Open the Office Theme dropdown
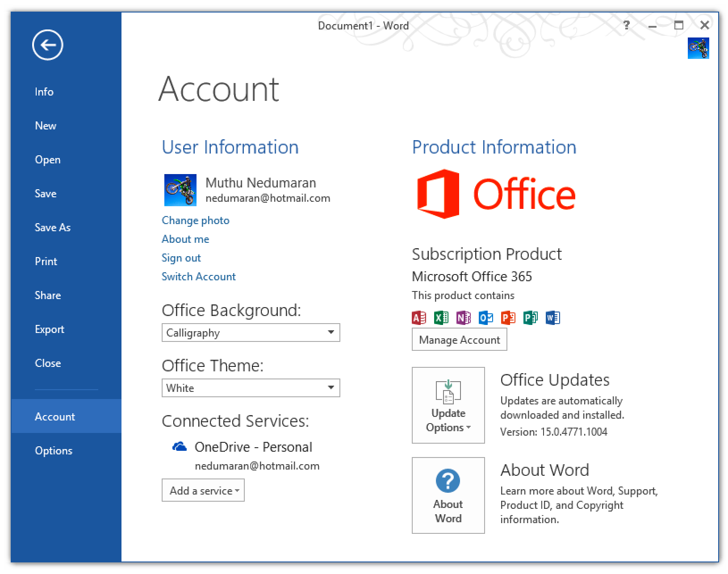Image resolution: width=728 pixels, height=574 pixels. [251, 388]
